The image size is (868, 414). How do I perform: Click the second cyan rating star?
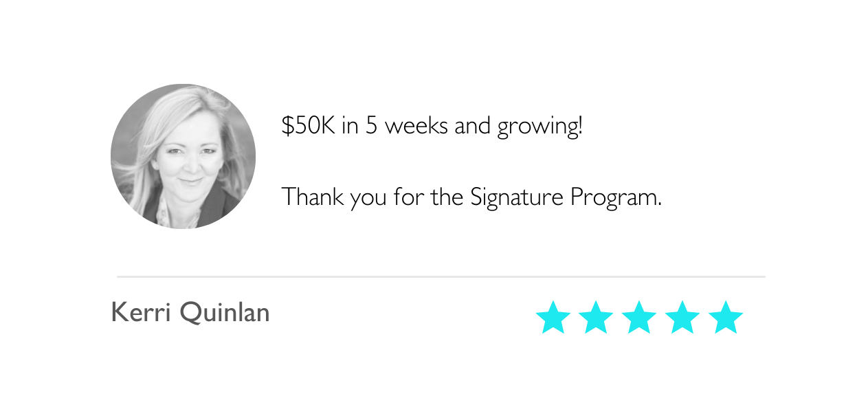point(596,318)
